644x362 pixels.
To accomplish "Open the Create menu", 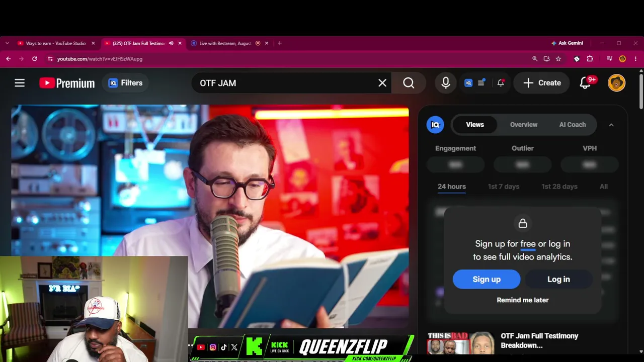I will click(x=541, y=83).
